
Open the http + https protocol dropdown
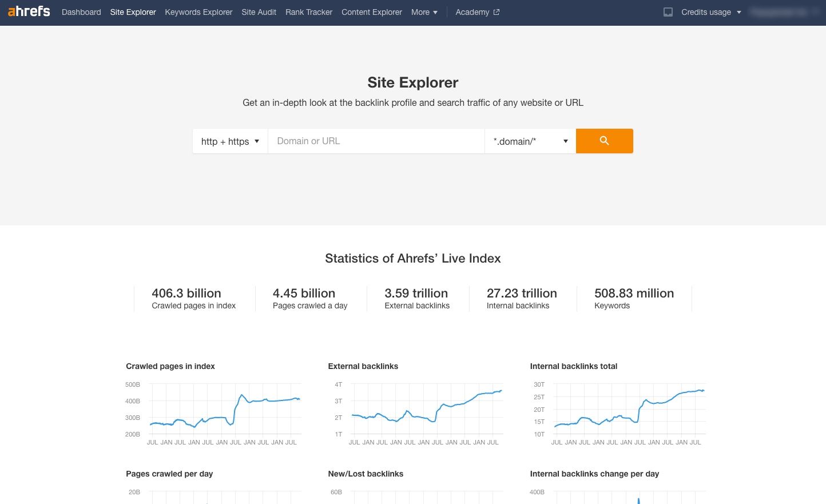(x=230, y=141)
